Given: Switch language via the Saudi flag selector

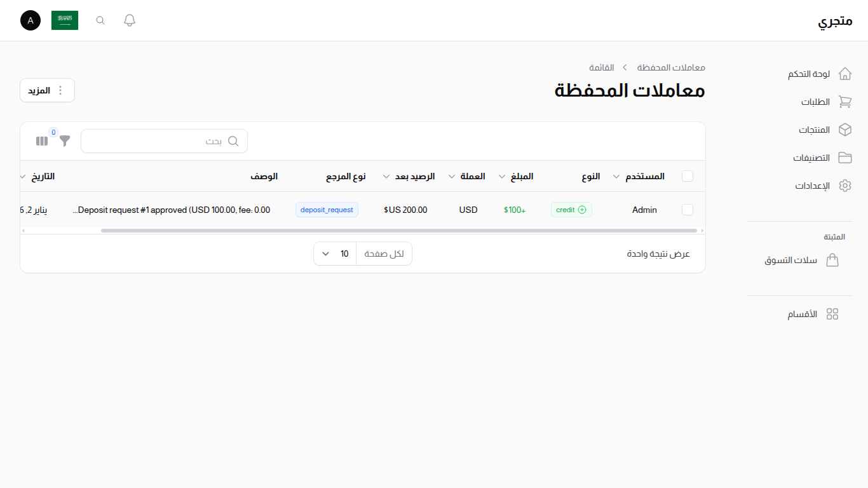Looking at the screenshot, I should click(65, 20).
